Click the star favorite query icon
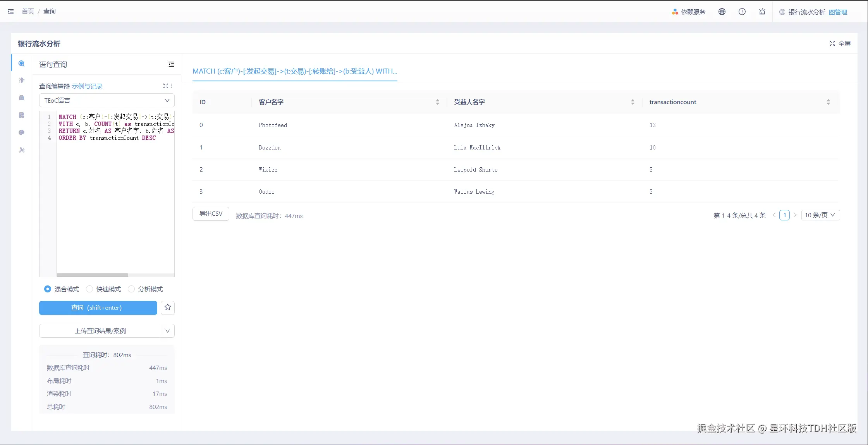The width and height of the screenshot is (868, 445). pyautogui.click(x=167, y=308)
